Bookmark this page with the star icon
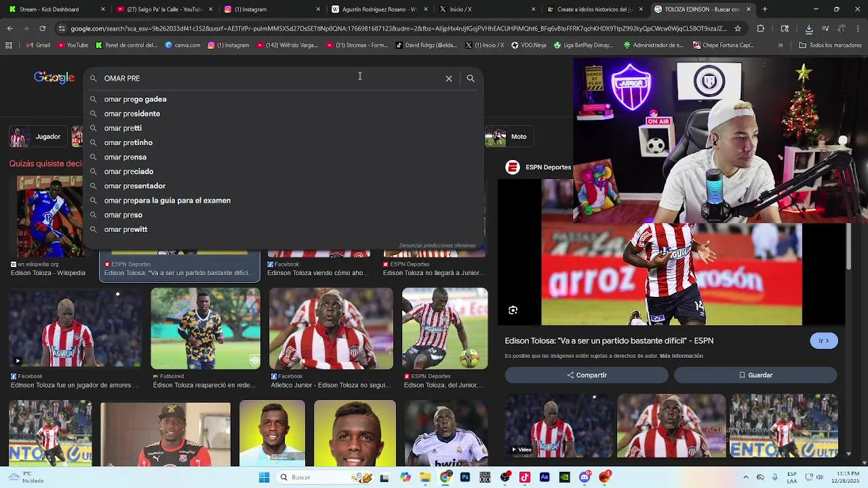The image size is (868, 488). click(x=738, y=28)
